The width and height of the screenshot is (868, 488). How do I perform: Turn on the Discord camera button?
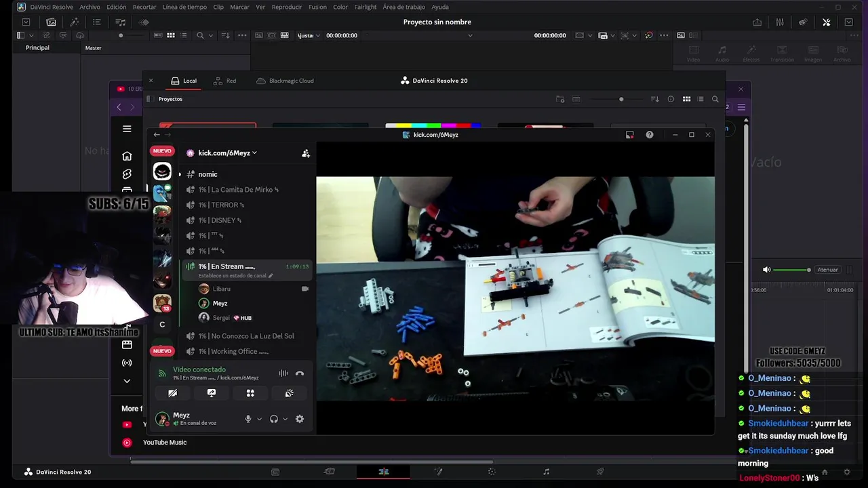coord(172,393)
